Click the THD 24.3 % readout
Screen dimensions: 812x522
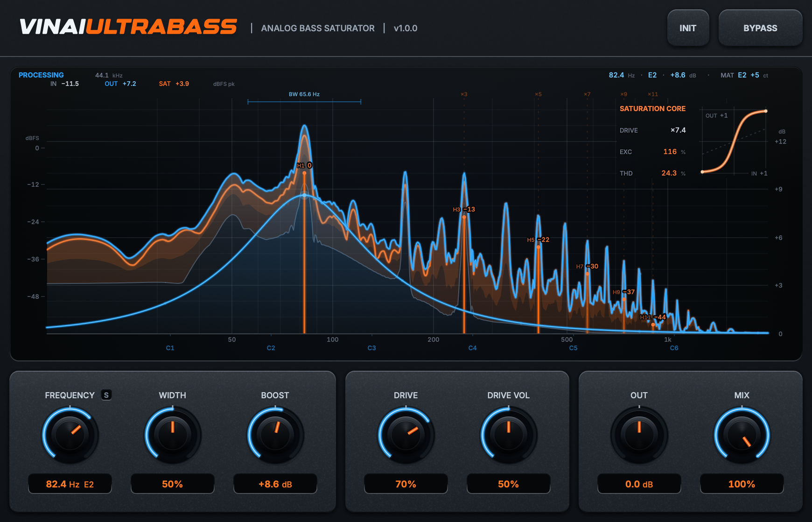652,173
